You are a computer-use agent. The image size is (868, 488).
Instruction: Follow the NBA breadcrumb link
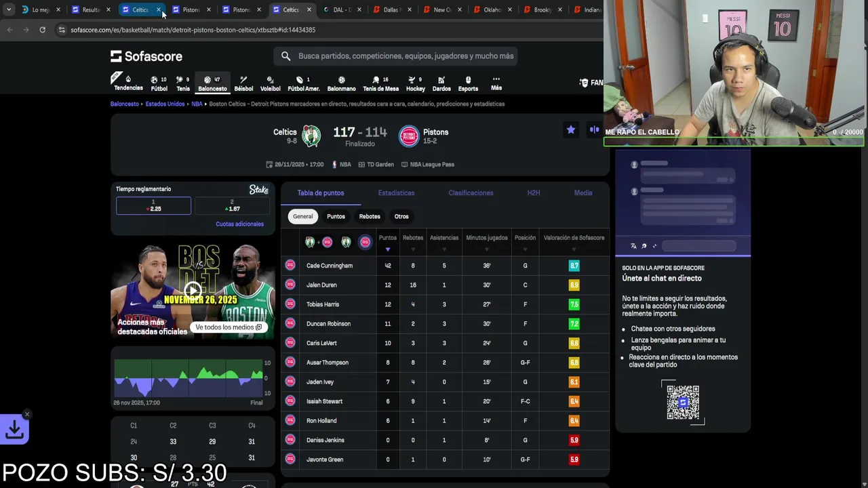click(x=197, y=104)
